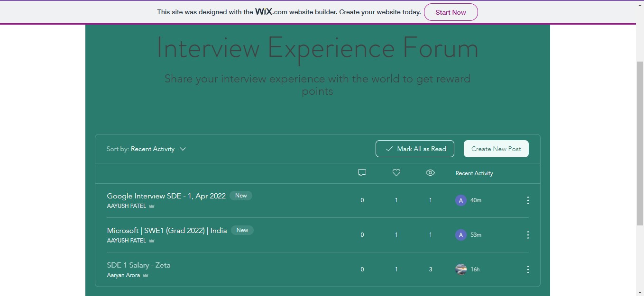Click the crown badge beside Aaryan Arora
Screen dimensions: 644x296
[146, 276]
